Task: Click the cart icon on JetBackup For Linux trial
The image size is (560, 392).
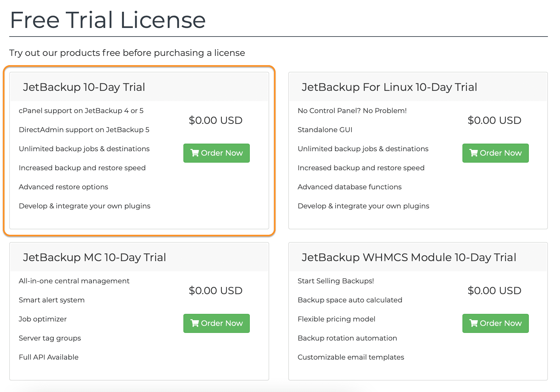Action: pyautogui.click(x=474, y=153)
